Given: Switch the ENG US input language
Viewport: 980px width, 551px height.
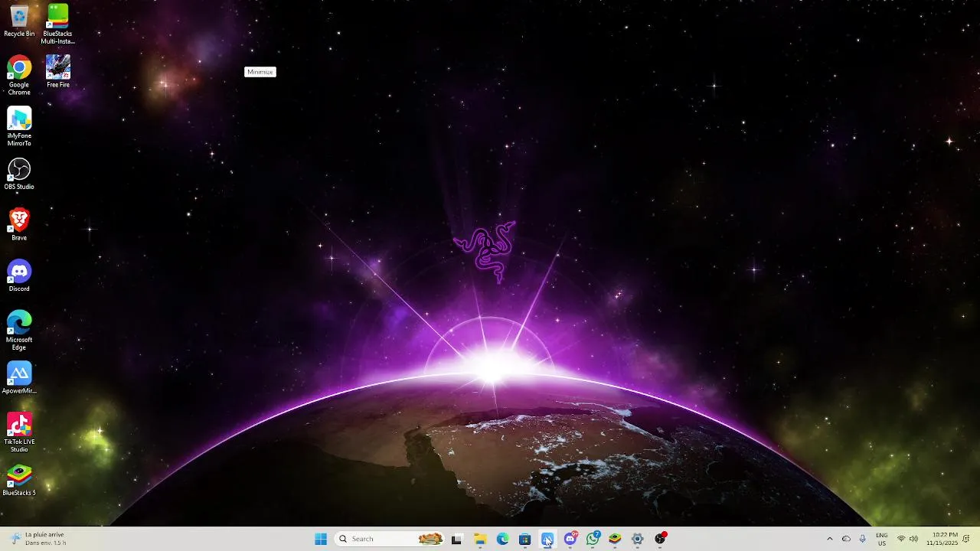Looking at the screenshot, I should click(882, 539).
